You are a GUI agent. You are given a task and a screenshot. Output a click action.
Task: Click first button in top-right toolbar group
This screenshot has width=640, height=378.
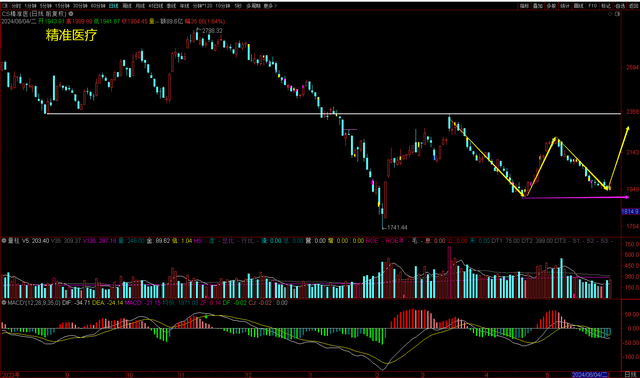[x=524, y=6]
